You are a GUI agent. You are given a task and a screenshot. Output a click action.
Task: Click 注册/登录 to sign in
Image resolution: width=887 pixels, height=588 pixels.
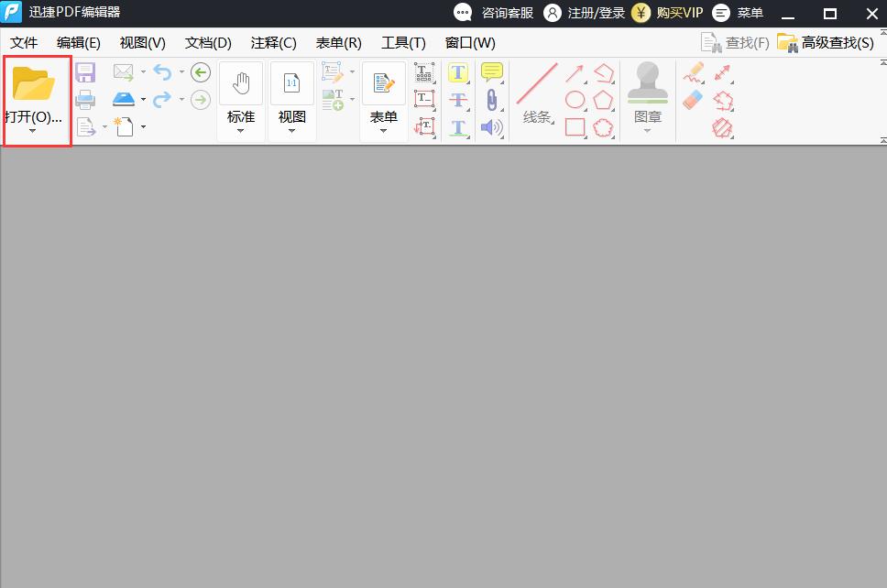click(x=584, y=13)
